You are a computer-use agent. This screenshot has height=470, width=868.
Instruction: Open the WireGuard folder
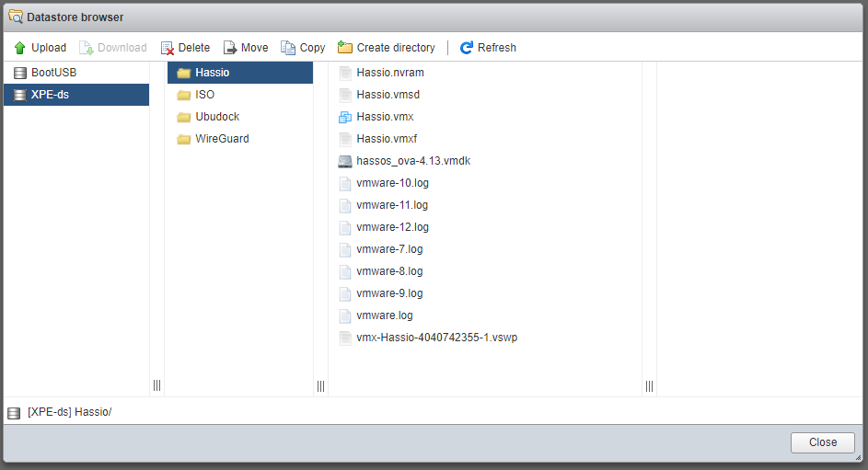tap(222, 139)
